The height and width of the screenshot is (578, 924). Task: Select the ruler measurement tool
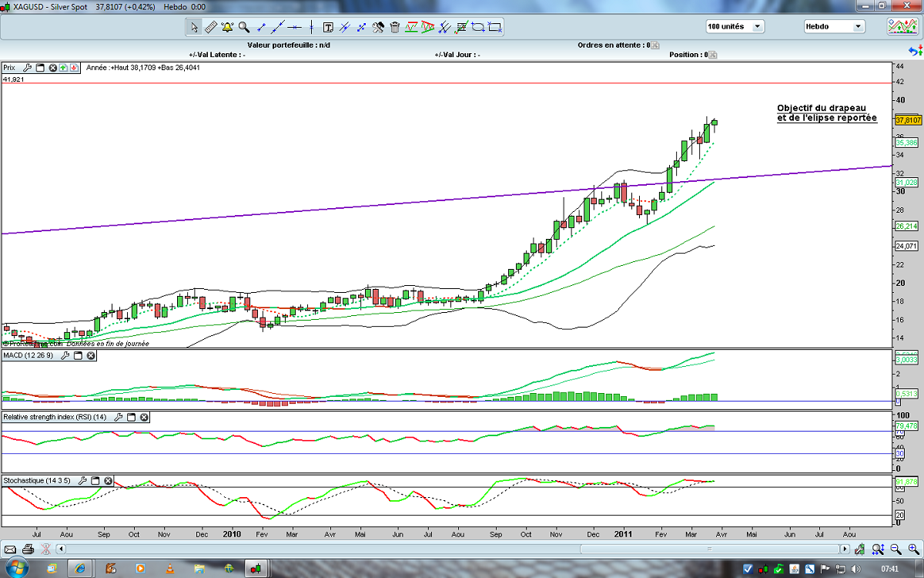tap(211, 27)
